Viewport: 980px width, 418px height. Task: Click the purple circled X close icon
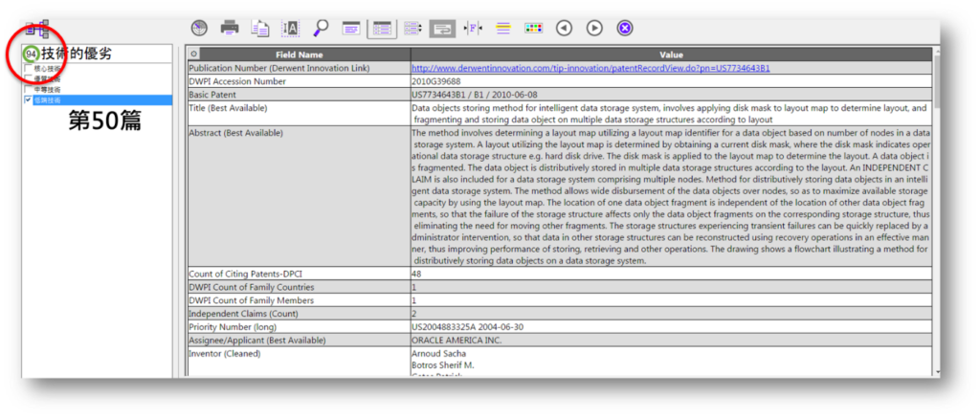(x=625, y=28)
